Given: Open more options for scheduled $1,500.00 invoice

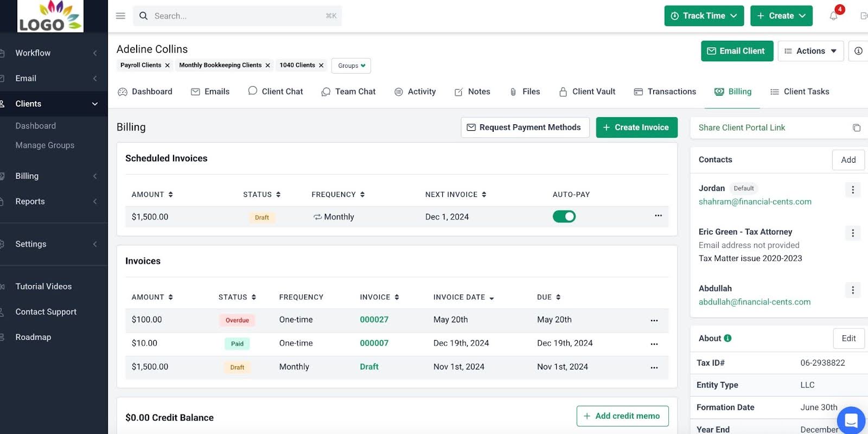Looking at the screenshot, I should click(658, 215).
